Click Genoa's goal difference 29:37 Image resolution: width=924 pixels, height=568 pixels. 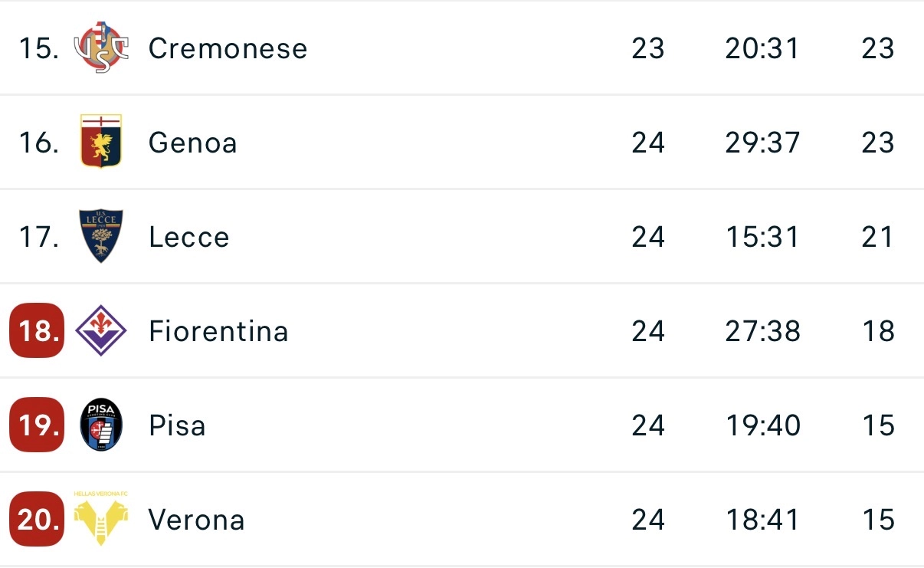[762, 143]
